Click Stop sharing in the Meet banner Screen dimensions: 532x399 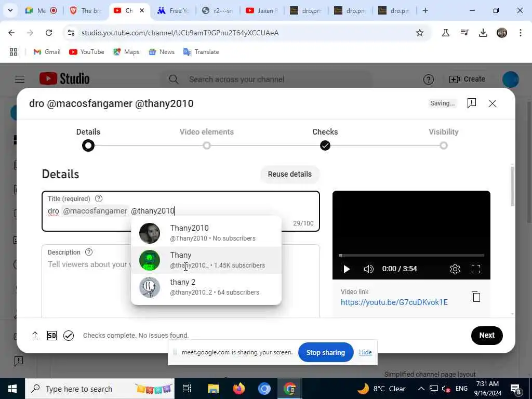tap(325, 353)
